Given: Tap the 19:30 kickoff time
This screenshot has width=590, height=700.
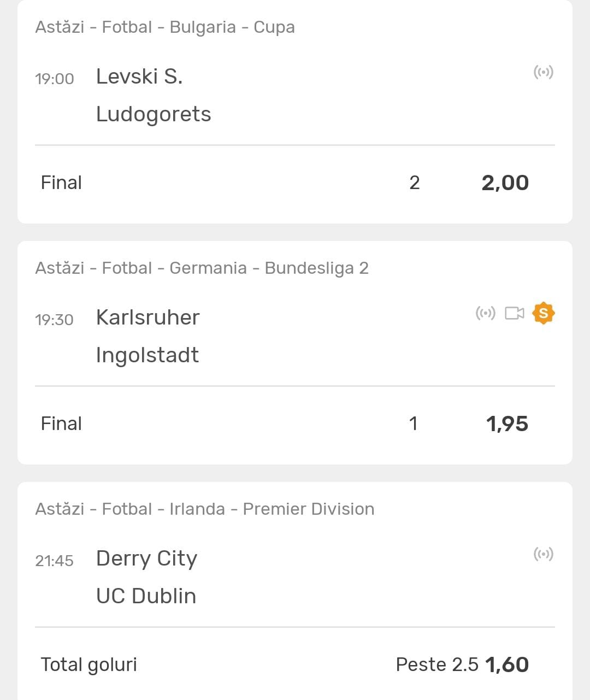Looking at the screenshot, I should (54, 320).
